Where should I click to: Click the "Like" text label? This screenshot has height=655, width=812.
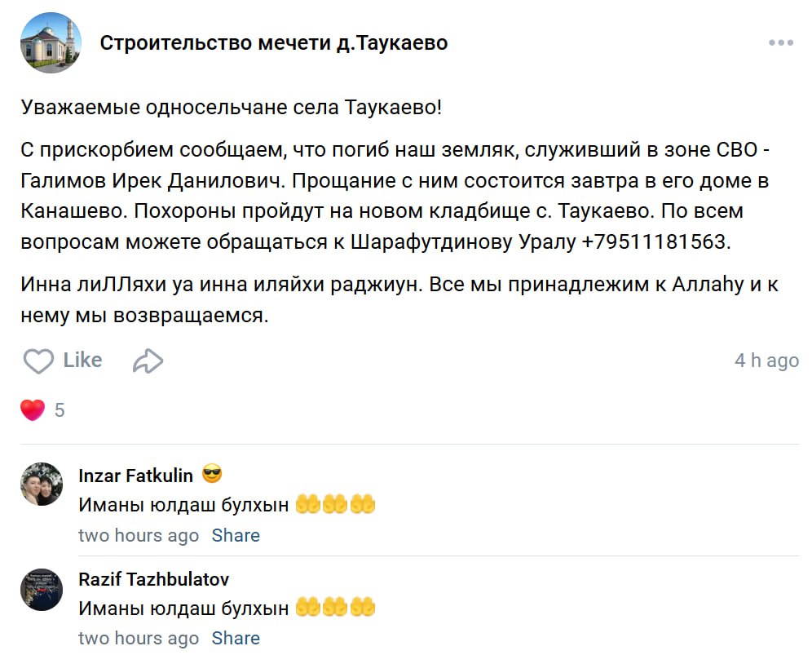[82, 361]
